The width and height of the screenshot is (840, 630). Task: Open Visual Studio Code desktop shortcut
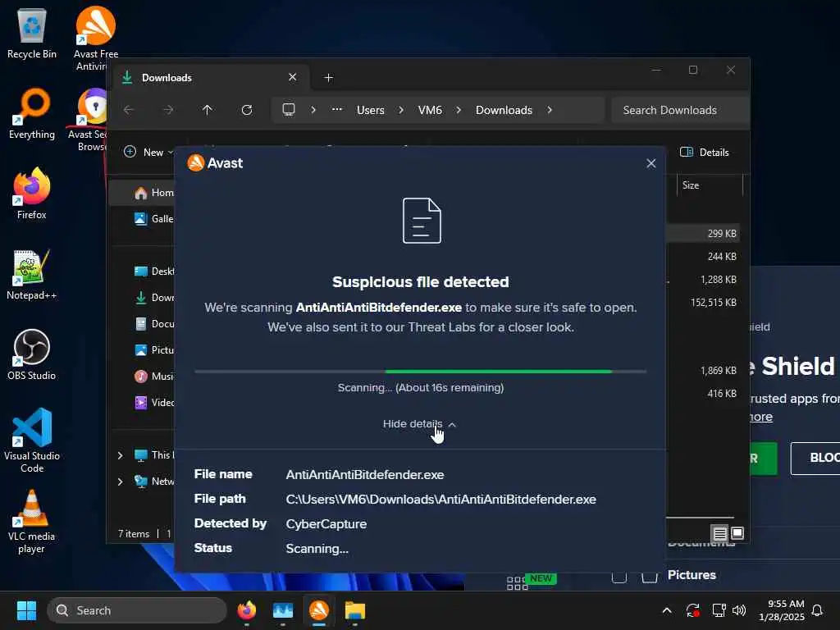pos(32,441)
